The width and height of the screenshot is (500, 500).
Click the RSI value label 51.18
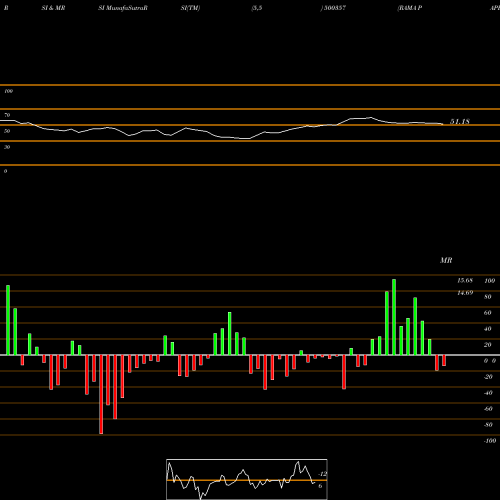(x=460, y=122)
